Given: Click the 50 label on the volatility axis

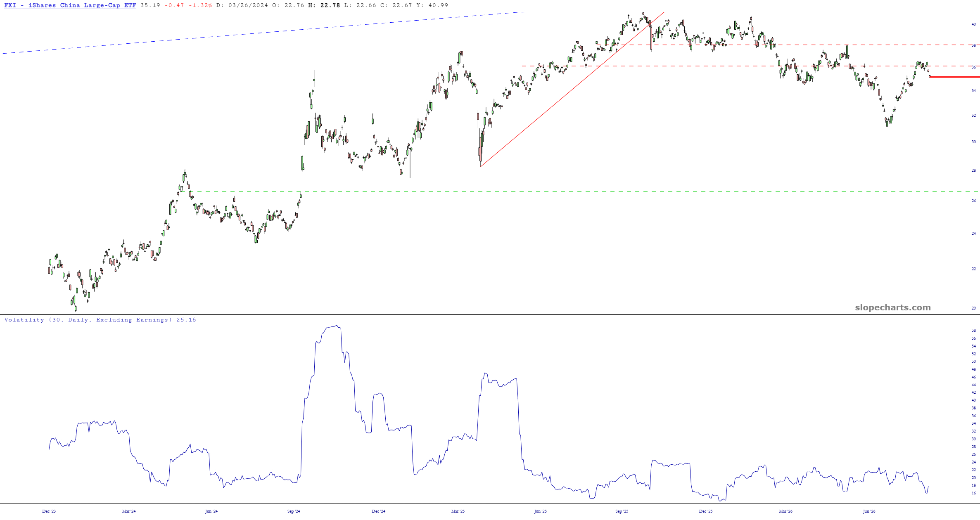Looking at the screenshot, I should click(x=973, y=362).
